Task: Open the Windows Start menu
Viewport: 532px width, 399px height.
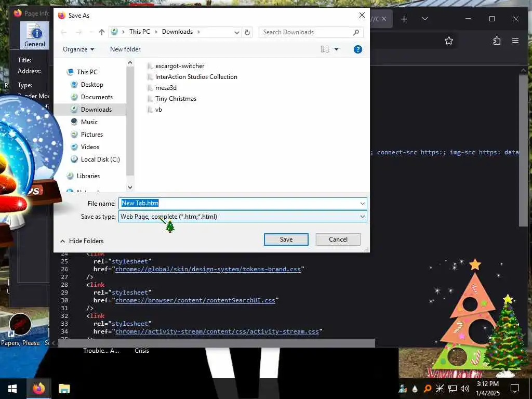Action: tap(12, 389)
